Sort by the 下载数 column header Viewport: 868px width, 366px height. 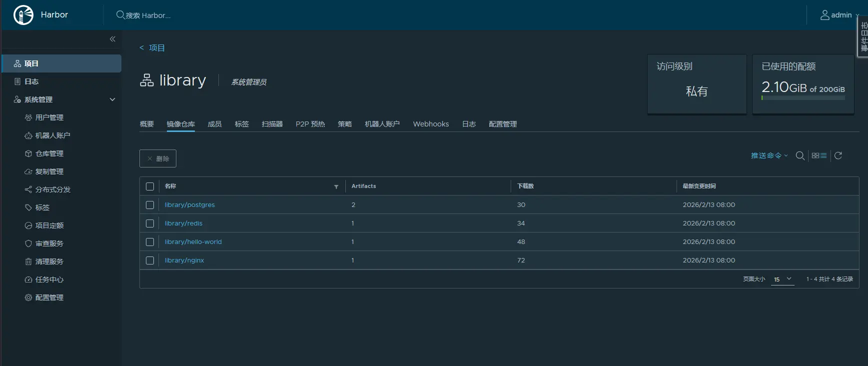click(x=526, y=186)
